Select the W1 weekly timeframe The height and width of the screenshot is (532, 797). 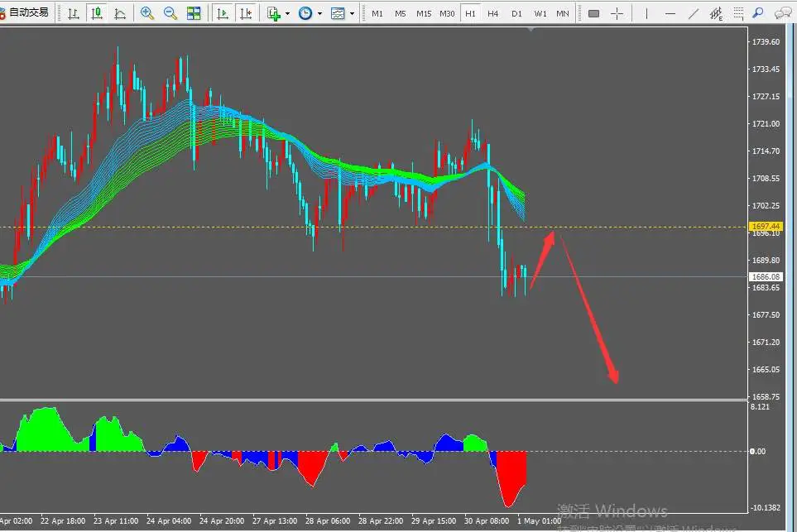tap(540, 14)
